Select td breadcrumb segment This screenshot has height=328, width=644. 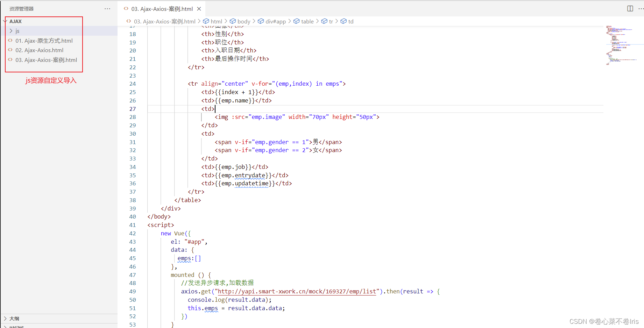pos(351,21)
